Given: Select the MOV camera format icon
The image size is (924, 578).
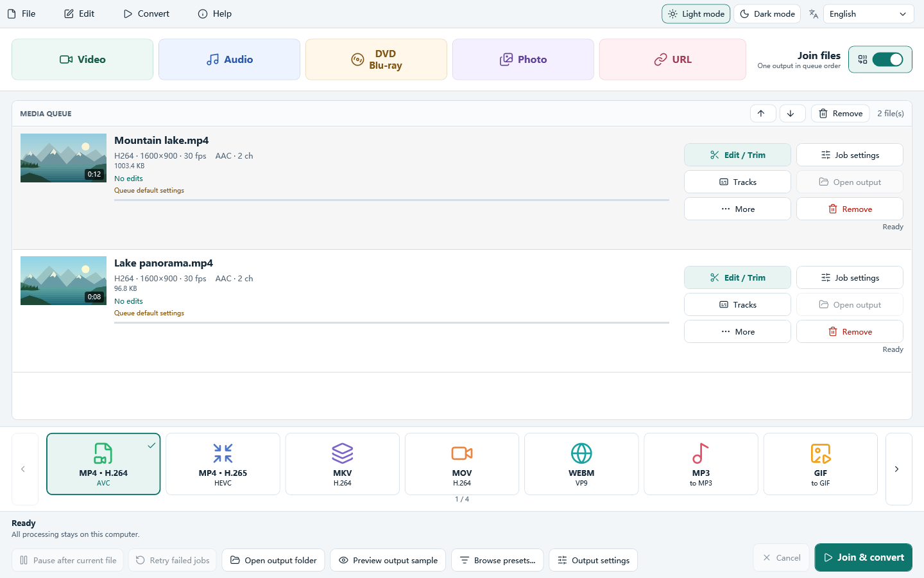Looking at the screenshot, I should click(x=462, y=453).
